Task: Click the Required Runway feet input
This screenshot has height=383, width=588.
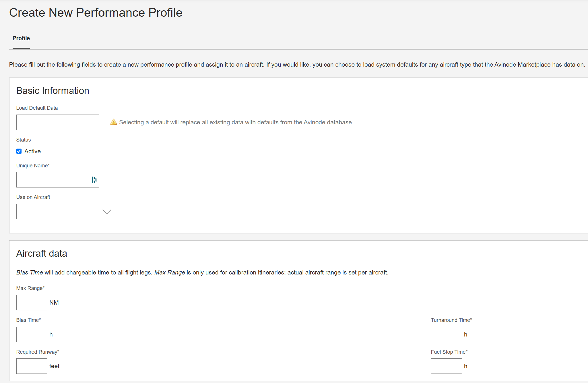Action: click(32, 366)
